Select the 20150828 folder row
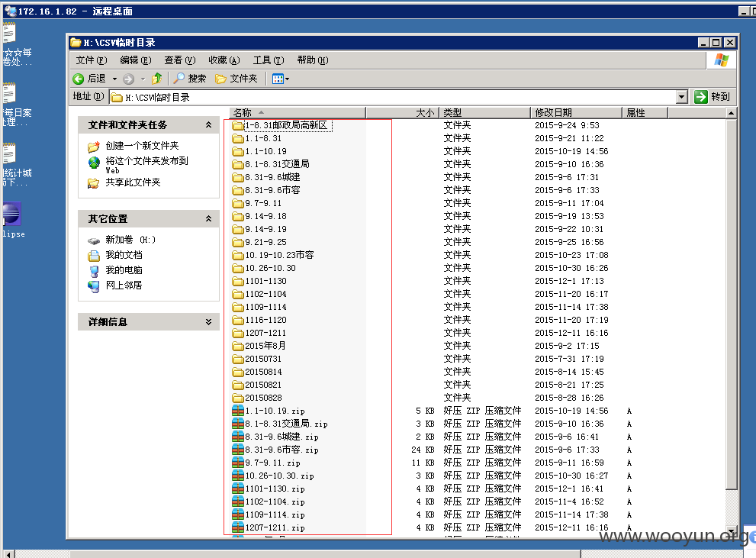756x558 pixels. tap(263, 398)
